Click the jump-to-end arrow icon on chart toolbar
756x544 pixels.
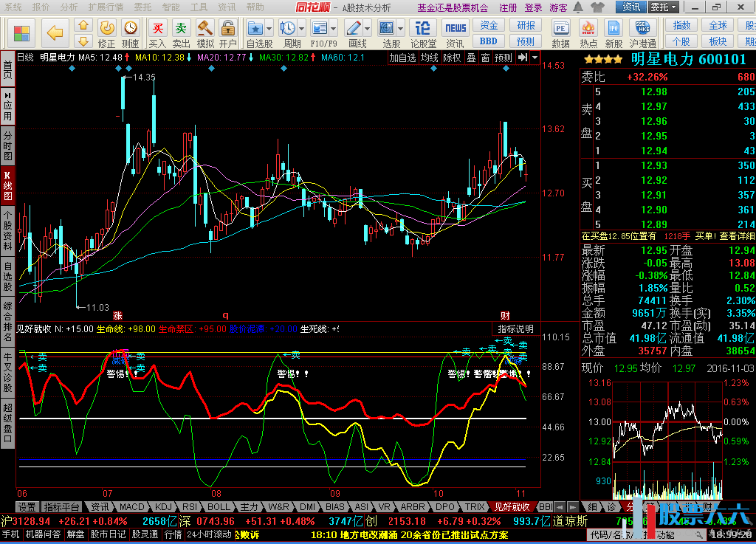tap(523, 58)
